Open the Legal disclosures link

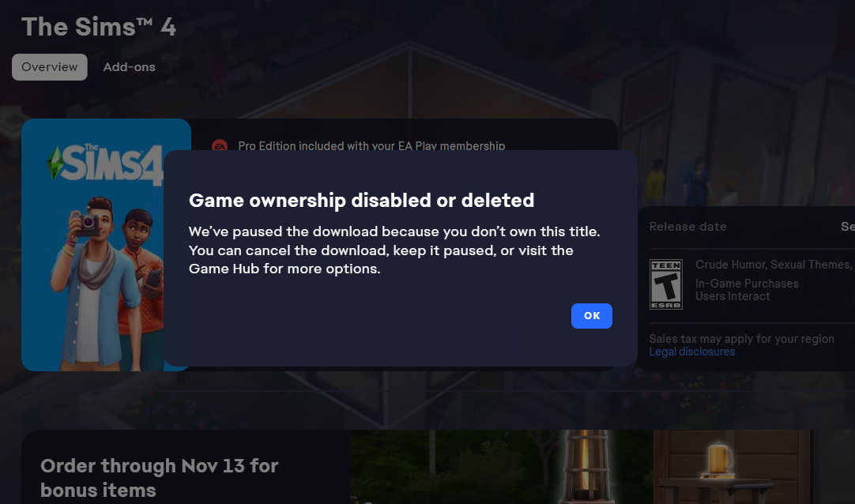tap(692, 352)
